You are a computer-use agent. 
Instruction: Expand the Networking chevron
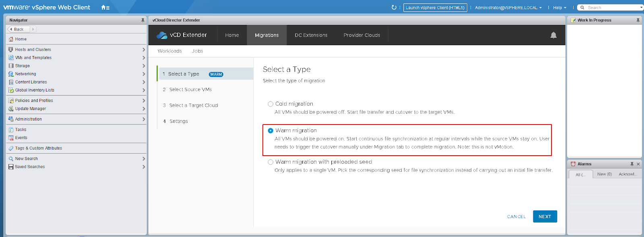144,74
